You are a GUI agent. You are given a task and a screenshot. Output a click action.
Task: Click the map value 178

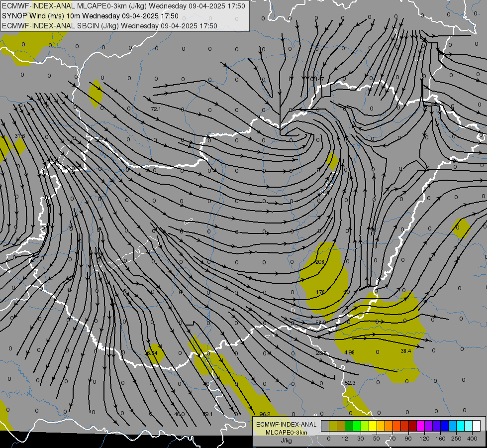point(320,292)
